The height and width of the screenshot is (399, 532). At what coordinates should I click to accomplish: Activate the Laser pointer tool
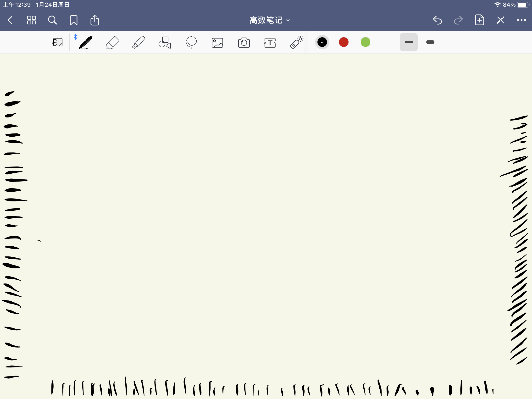point(297,43)
